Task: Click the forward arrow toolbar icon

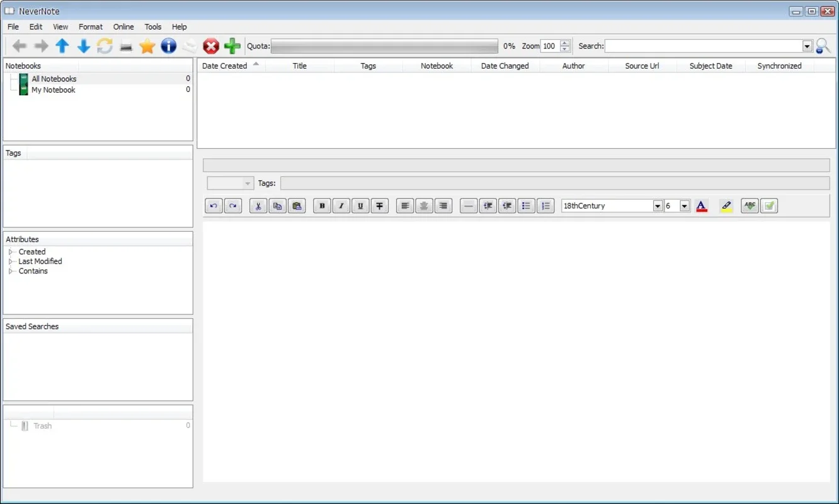Action: coord(41,46)
